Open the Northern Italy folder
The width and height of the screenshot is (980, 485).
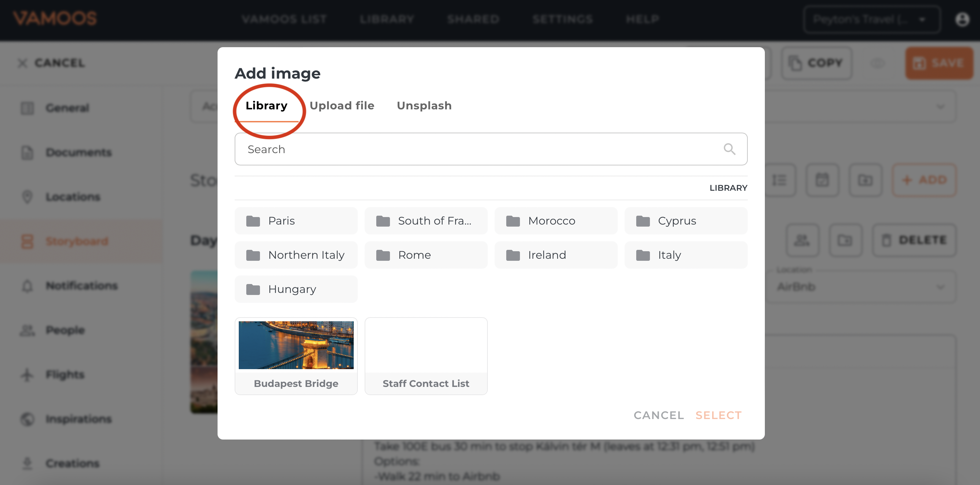click(x=296, y=255)
